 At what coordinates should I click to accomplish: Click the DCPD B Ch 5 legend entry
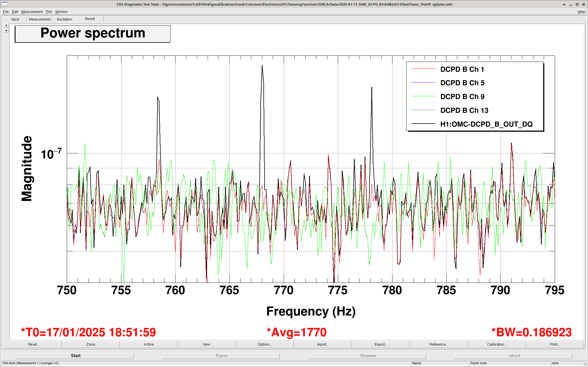(462, 83)
